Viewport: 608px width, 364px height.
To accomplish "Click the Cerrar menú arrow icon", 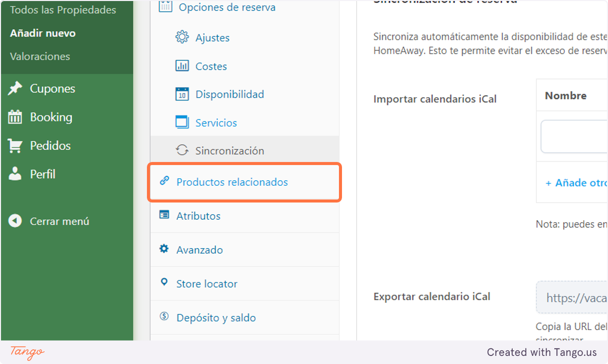I will pos(15,221).
